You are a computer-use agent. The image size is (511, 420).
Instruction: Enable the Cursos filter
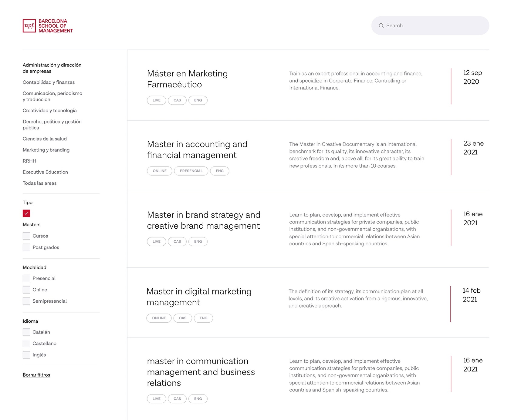point(26,236)
